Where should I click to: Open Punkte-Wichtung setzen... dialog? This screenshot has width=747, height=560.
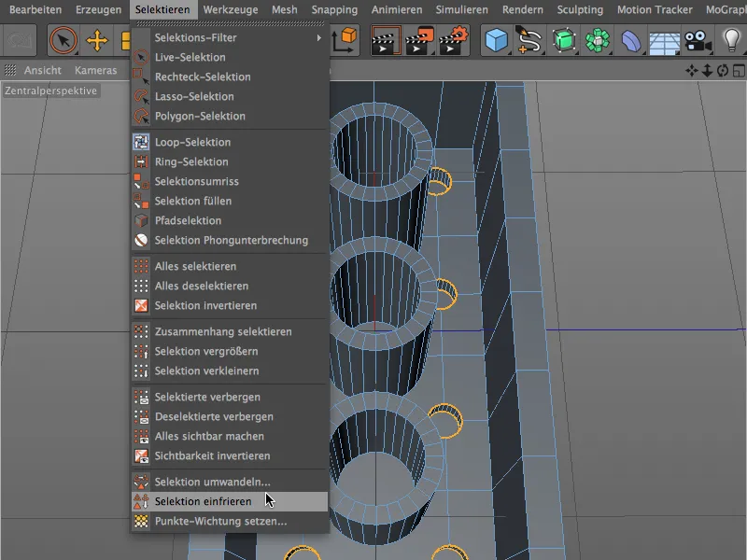(230, 521)
